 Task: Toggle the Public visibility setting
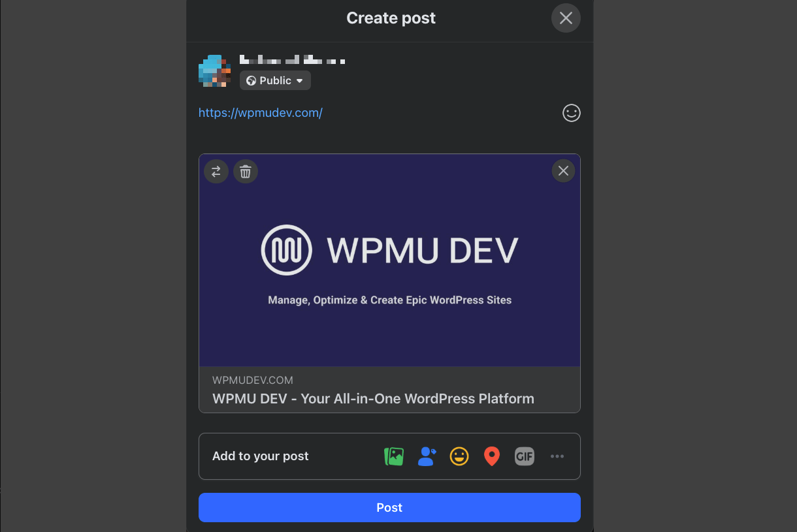274,80
